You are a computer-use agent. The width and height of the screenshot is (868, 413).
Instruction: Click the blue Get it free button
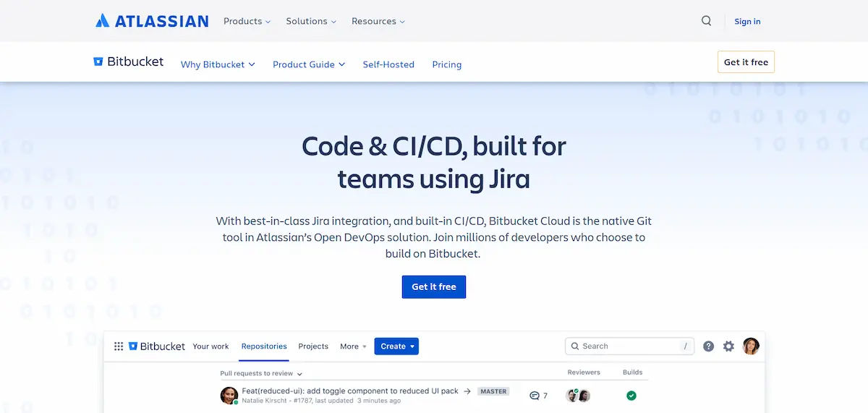[x=434, y=286]
